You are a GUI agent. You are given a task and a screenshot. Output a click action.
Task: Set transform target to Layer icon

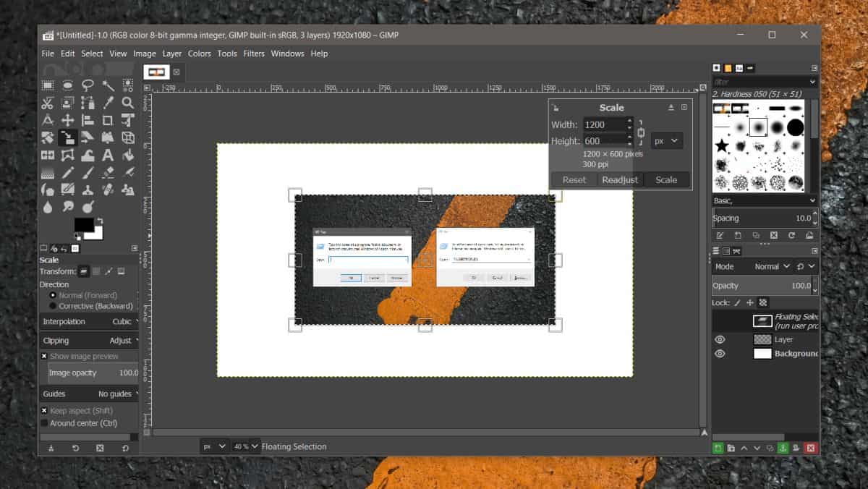[x=82, y=271]
